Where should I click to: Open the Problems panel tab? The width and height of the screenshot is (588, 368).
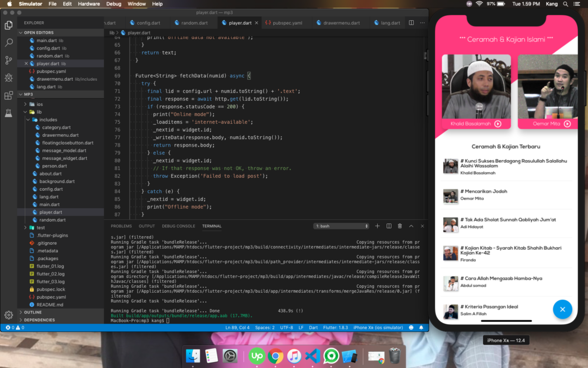pyautogui.click(x=121, y=226)
